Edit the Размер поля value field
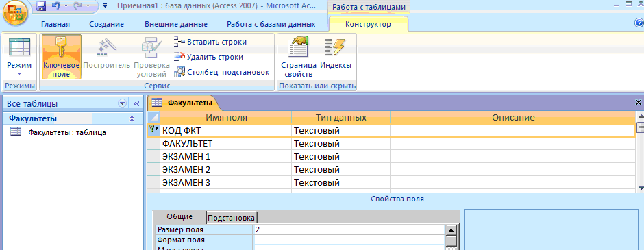The height and width of the screenshot is (250, 644). coord(349,230)
